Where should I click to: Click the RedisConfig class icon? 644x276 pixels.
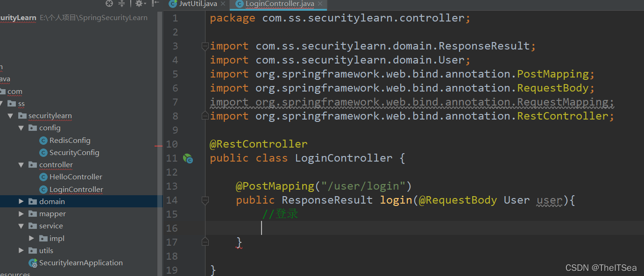43,140
